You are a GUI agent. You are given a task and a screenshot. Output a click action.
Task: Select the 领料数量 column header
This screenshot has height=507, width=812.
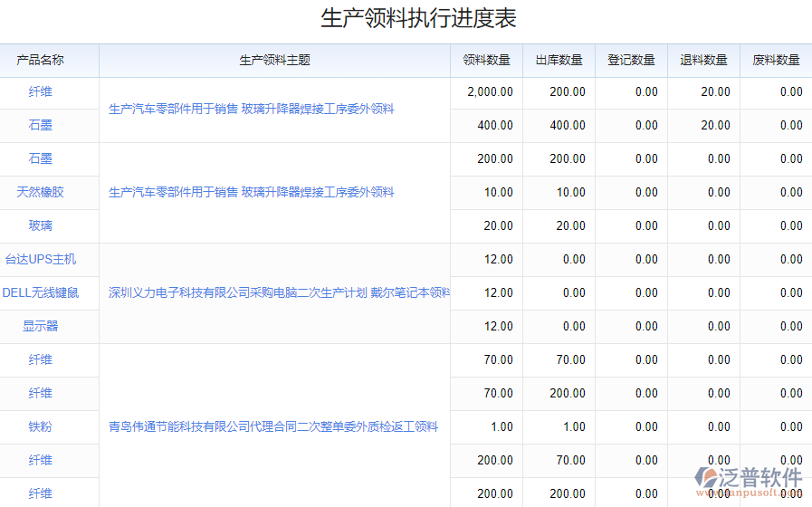click(486, 61)
